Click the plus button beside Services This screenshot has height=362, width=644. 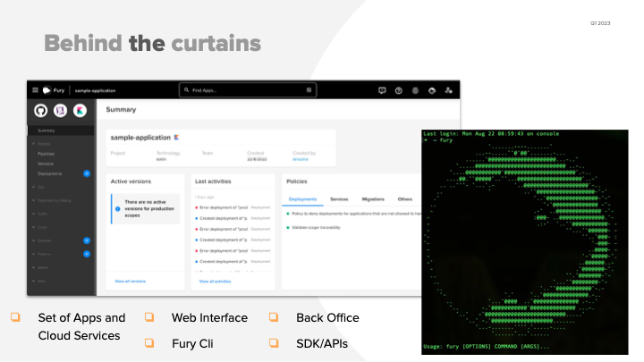click(87, 240)
